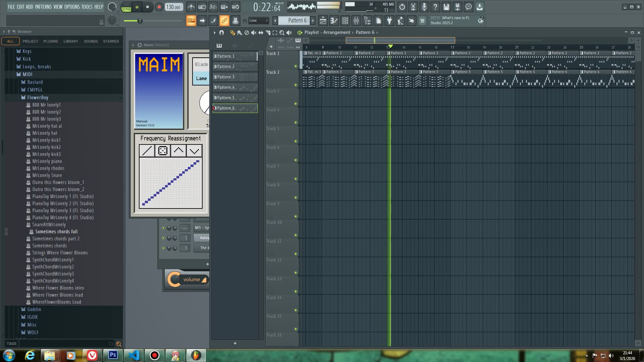This screenshot has width=644, height=362.
Task: Collapse the FlowerBoy folder
Action: 38,98
